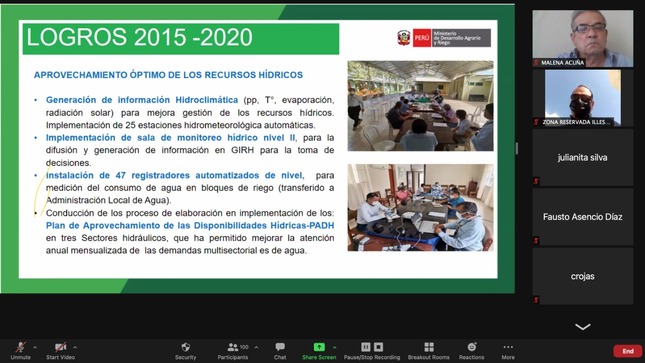The height and width of the screenshot is (363, 645).
Task: Open the More options menu
Action: point(508,351)
